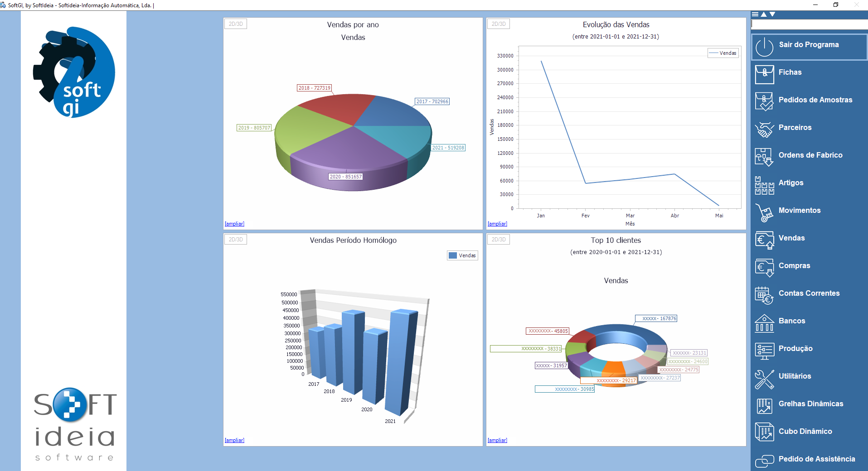This screenshot has height=471, width=868.
Task: Click ampliar link under Top 10 clientes
Action: (x=497, y=440)
